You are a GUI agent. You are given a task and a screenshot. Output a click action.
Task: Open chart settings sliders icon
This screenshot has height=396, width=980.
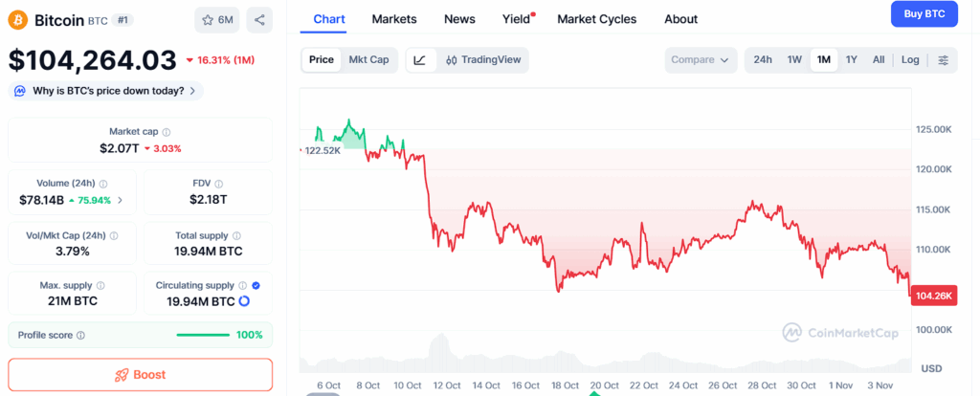point(943,60)
